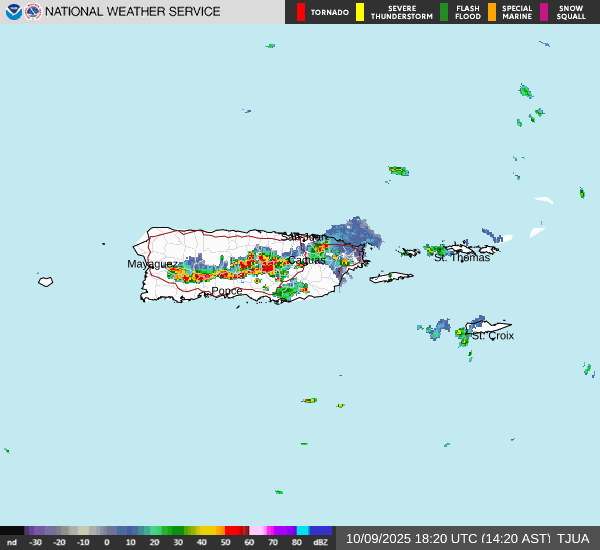The width and height of the screenshot is (600, 550).
Task: Click the 'nd' end of the color scale
Action: (11, 542)
